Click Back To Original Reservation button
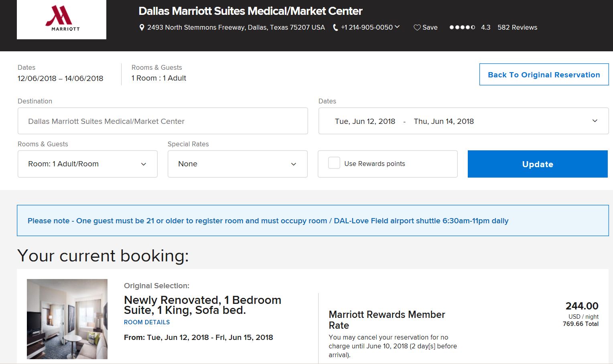 (544, 75)
